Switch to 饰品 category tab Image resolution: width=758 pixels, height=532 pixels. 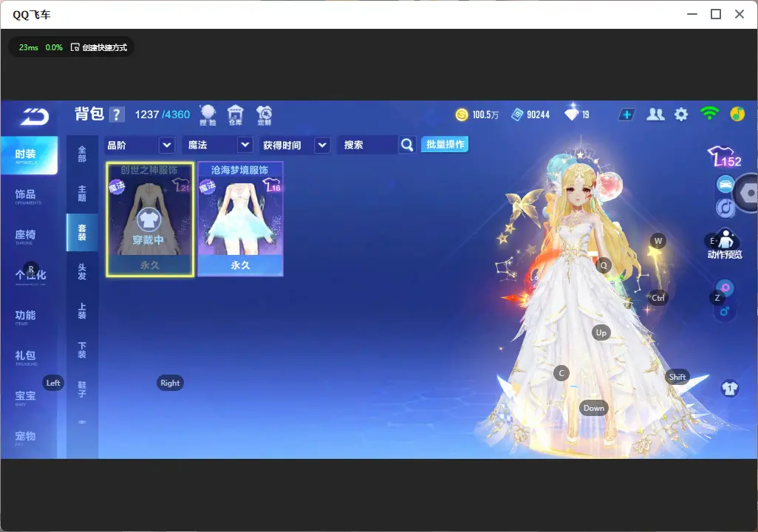click(25, 195)
